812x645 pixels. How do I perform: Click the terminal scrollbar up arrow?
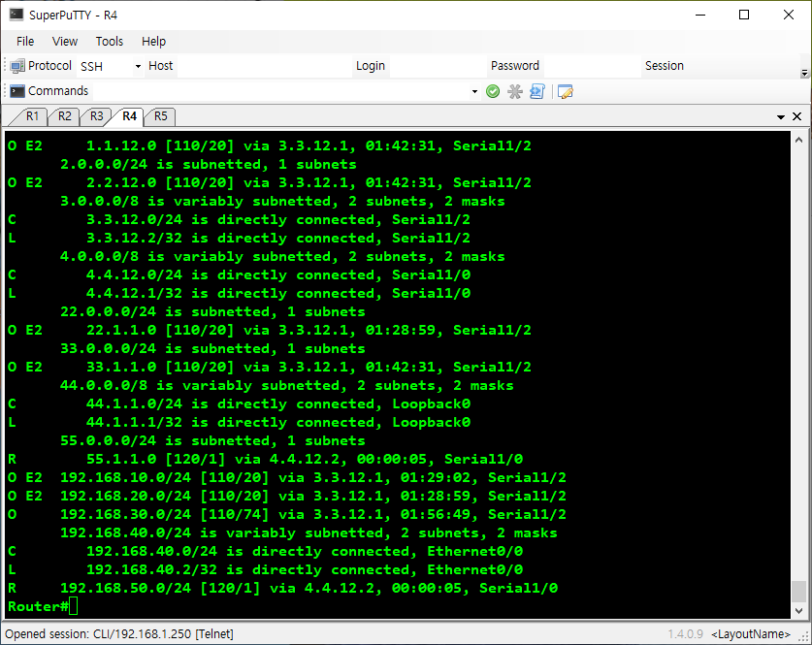pos(798,140)
